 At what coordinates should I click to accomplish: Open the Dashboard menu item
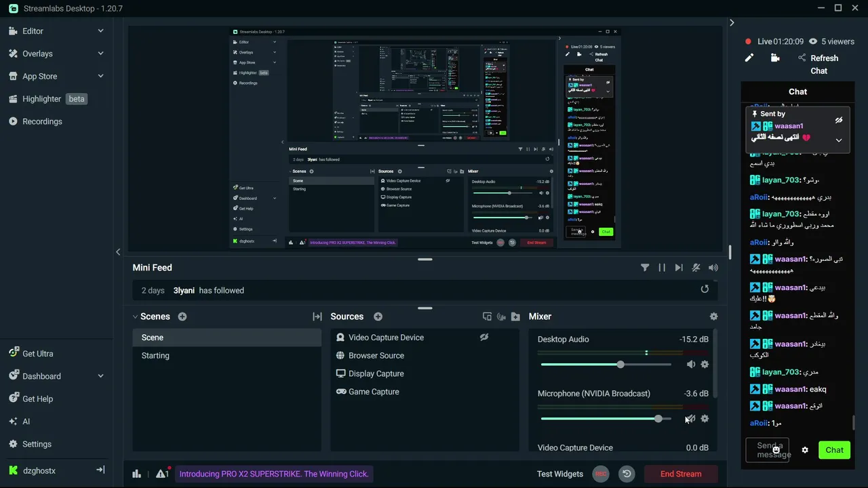coord(41,376)
